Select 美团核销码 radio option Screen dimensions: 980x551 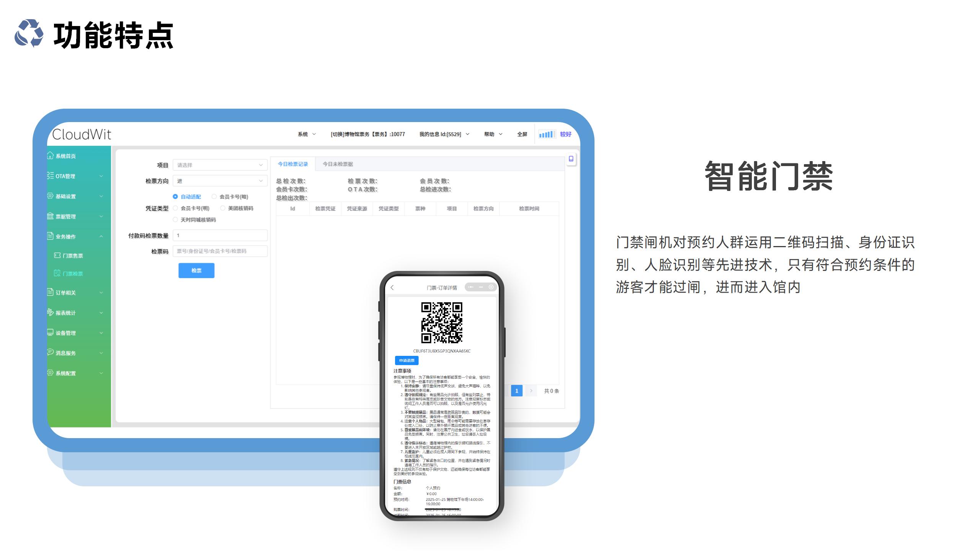pyautogui.click(x=237, y=208)
